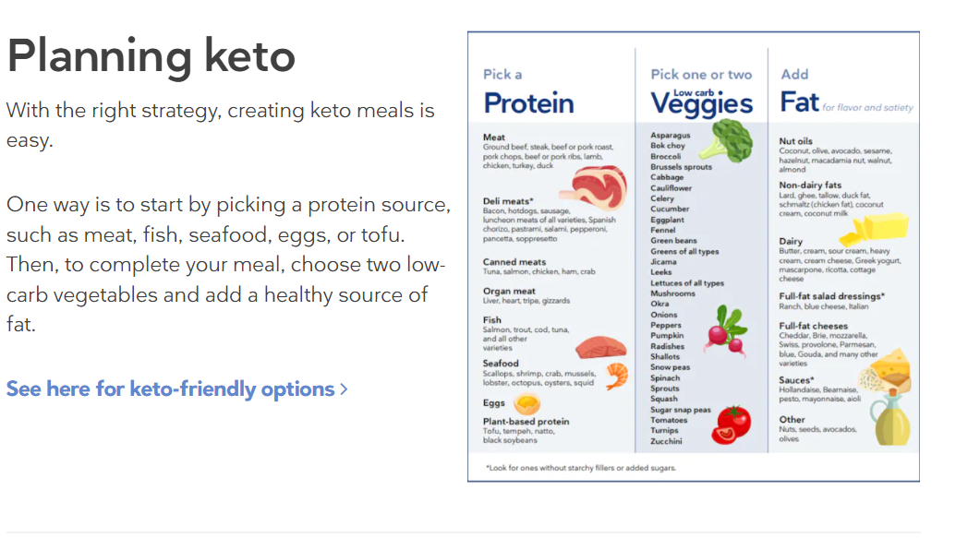This screenshot has height=538, width=980.
Task: Click the Planning keto heading
Action: (x=151, y=56)
